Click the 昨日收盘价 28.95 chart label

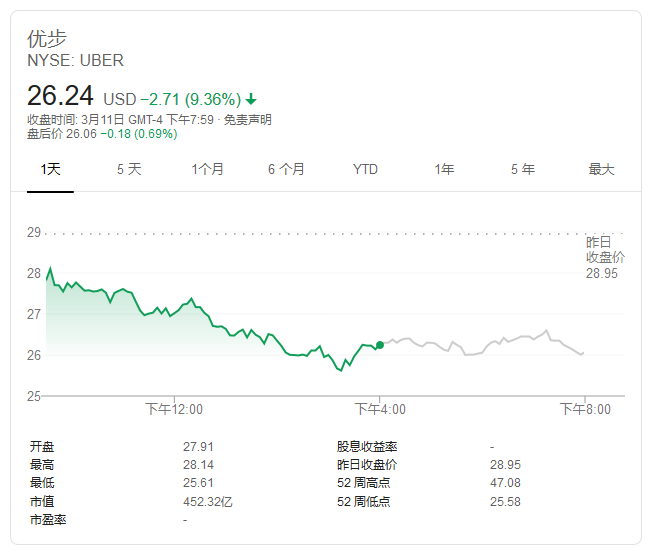(x=604, y=258)
